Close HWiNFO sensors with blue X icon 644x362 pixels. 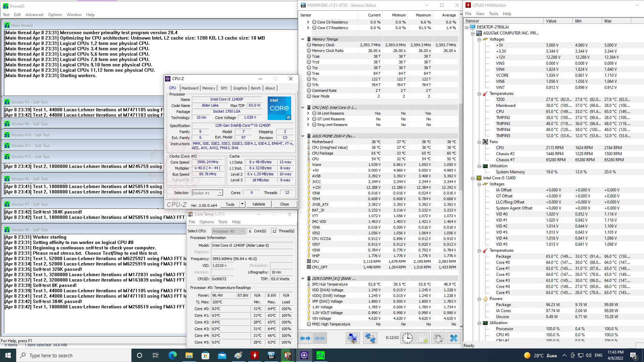coord(453,338)
